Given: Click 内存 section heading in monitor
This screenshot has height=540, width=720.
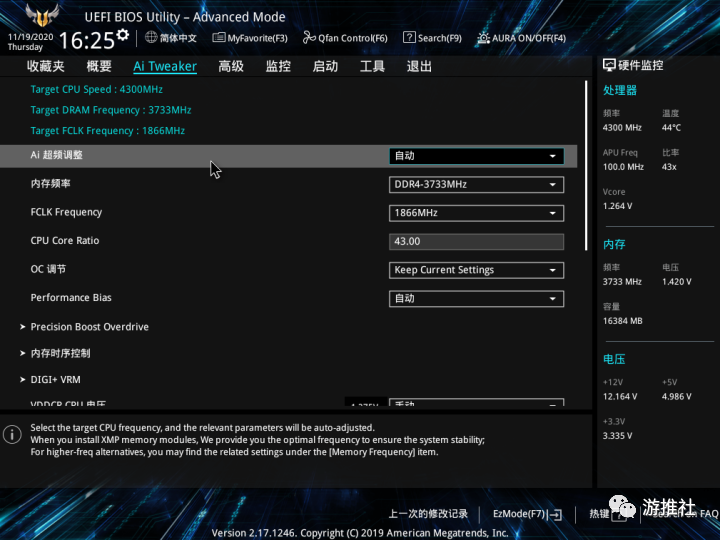Looking at the screenshot, I should 614,244.
